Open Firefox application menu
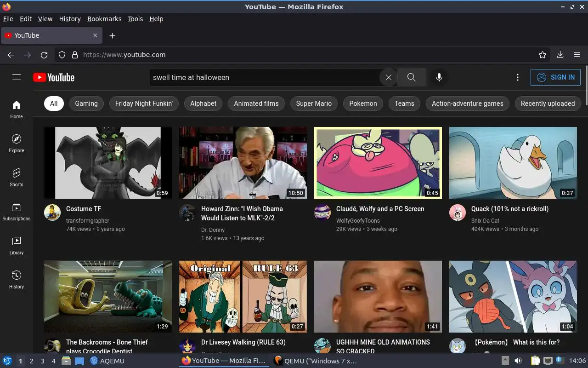588x368 pixels. pyautogui.click(x=577, y=55)
